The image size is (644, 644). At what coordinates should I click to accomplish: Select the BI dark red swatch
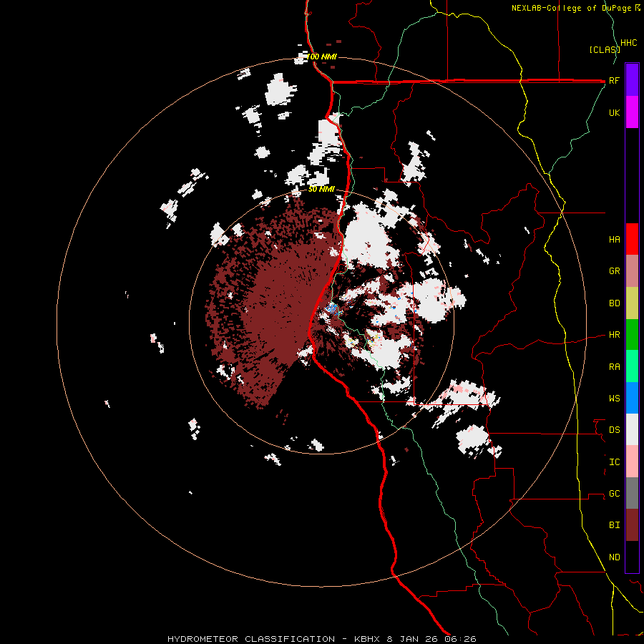pos(632,525)
